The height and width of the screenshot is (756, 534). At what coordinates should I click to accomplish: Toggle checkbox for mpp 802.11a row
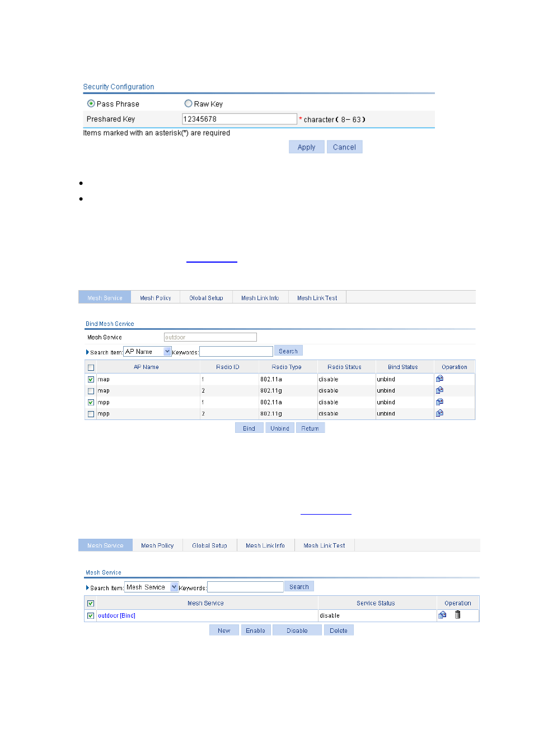[91, 402]
